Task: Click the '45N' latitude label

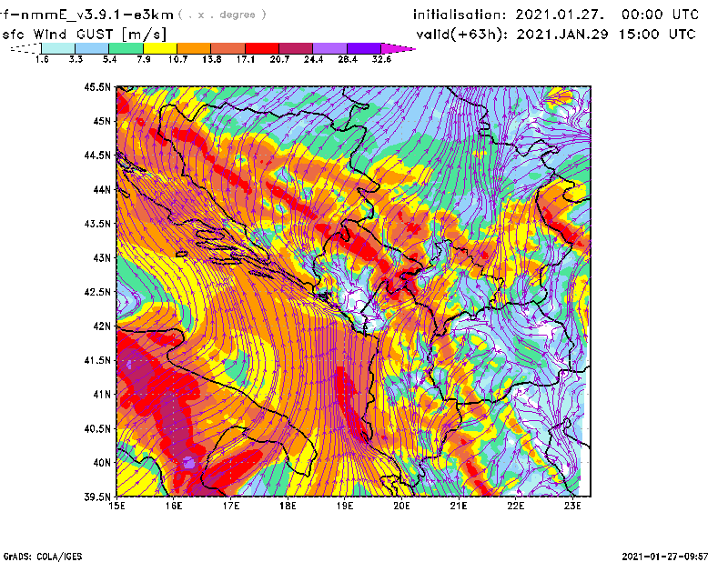Action: point(102,121)
